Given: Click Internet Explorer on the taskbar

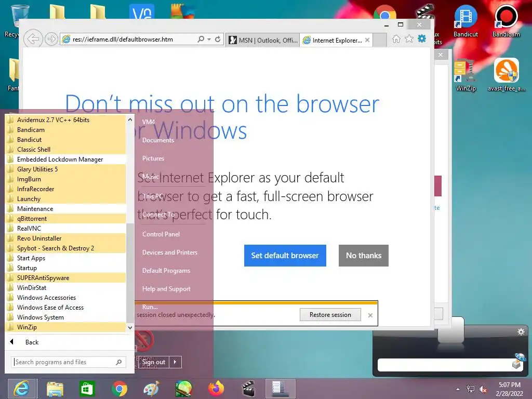Looking at the screenshot, I should click(x=22, y=389).
